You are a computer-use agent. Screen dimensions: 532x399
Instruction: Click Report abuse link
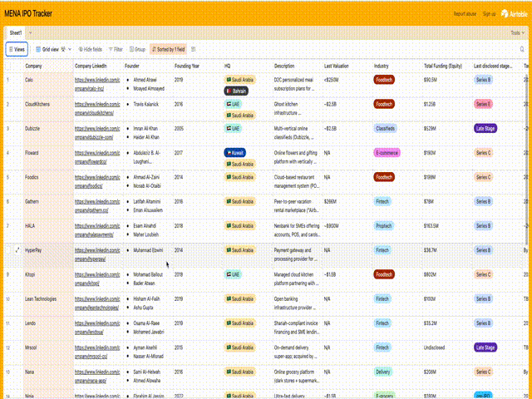point(465,14)
